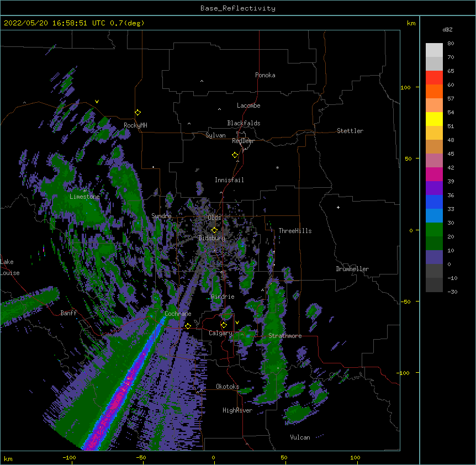Click the -100 tick label on right axis
The width and height of the screenshot is (476, 465).
[x=404, y=373]
